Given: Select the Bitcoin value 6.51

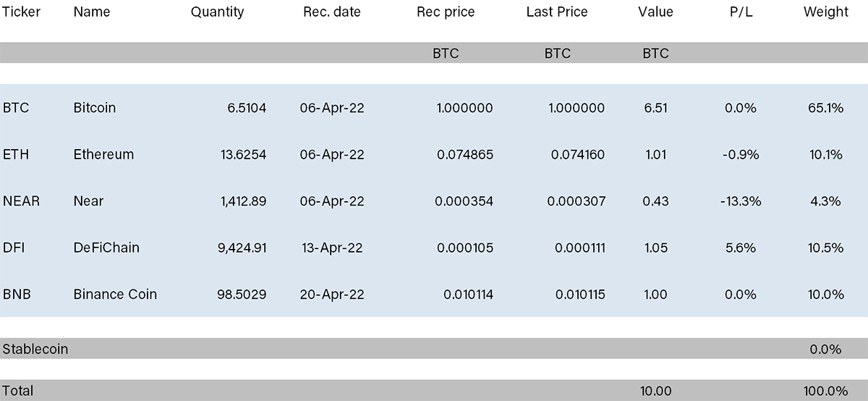Looking at the screenshot, I should pyautogui.click(x=655, y=108).
